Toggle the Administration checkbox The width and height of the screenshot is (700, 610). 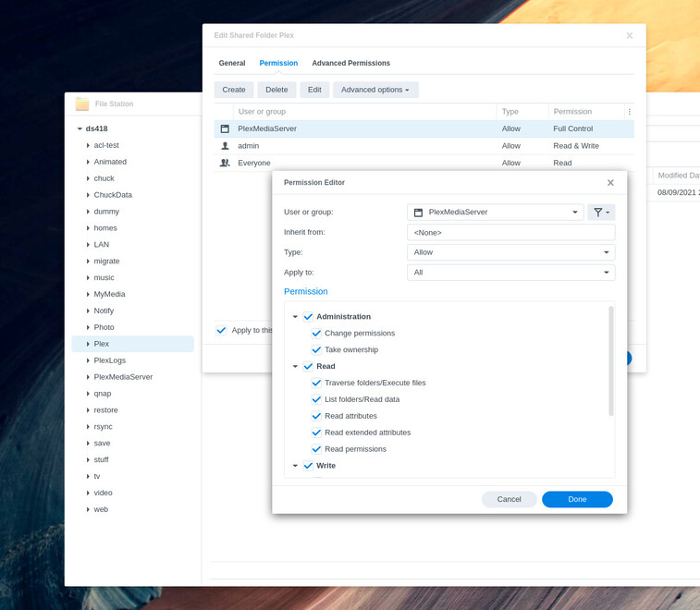[x=308, y=316]
